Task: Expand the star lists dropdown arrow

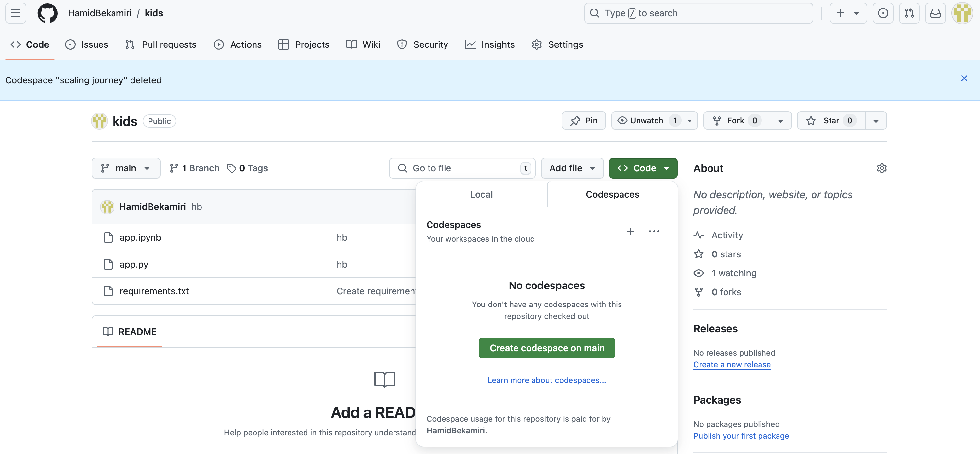Action: click(x=876, y=121)
